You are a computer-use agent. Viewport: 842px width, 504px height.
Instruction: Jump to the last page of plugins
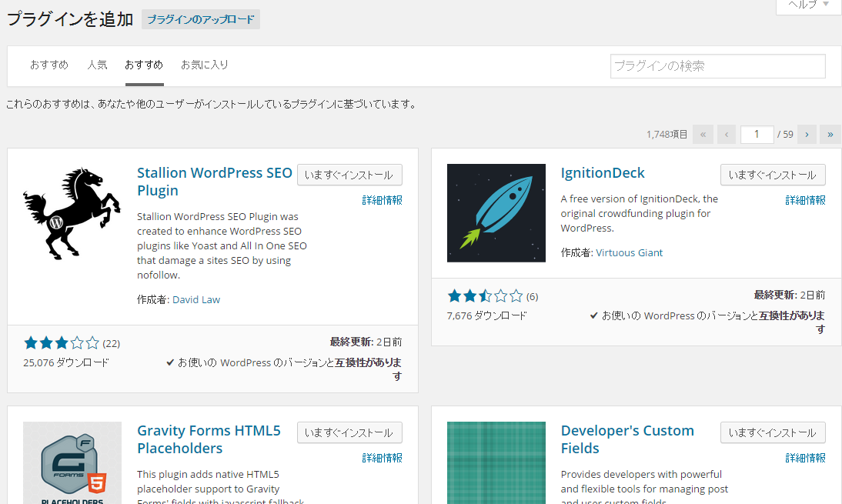830,134
